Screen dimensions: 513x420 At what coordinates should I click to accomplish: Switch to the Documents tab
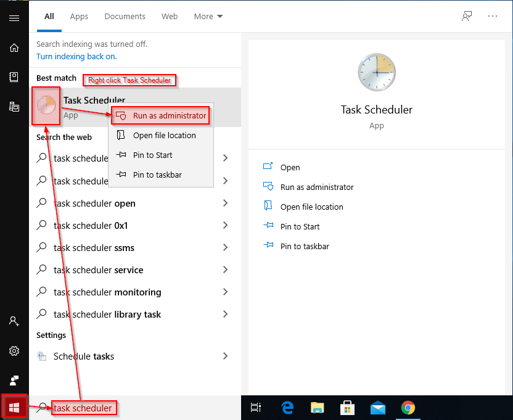click(125, 17)
